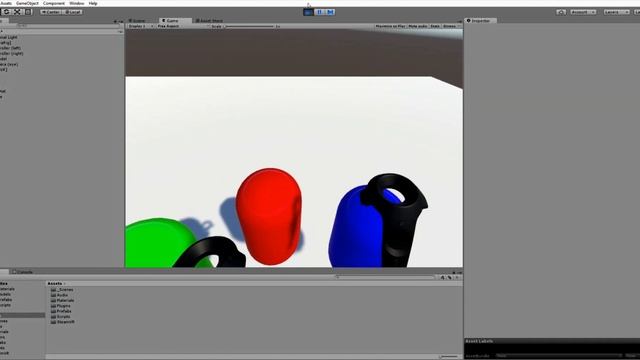Viewport: 640px width, 360px height.
Task: Open the Game view panel options menu
Action: click(460, 21)
